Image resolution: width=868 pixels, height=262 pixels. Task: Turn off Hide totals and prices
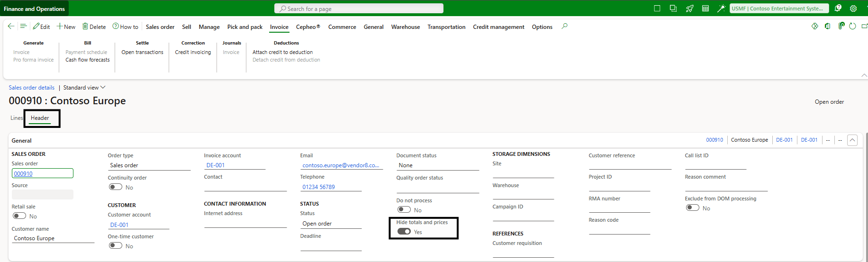tap(404, 232)
